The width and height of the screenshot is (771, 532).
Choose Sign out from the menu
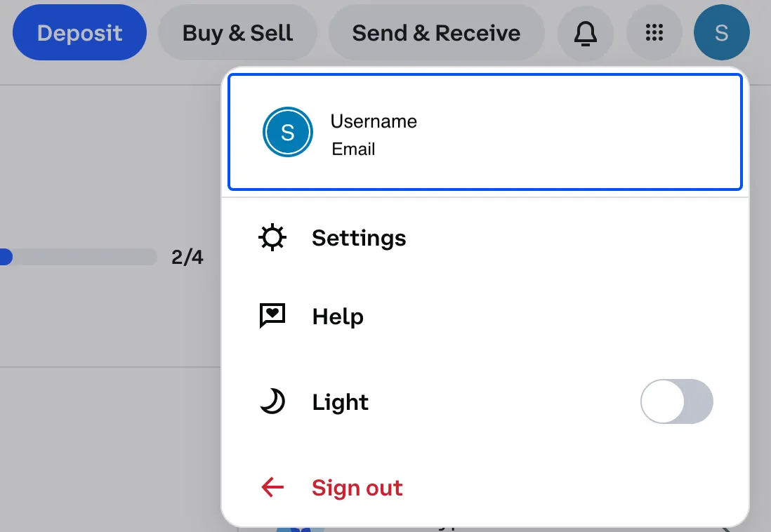click(x=485, y=487)
